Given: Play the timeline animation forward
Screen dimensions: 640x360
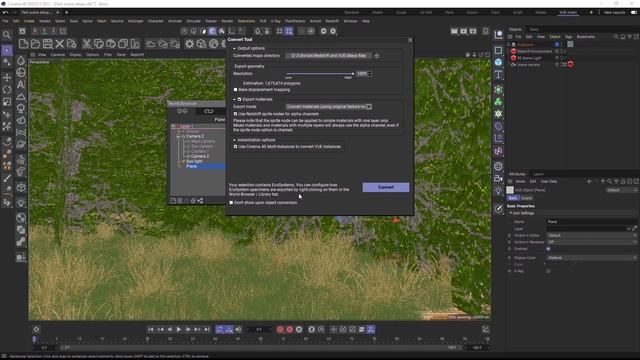Looking at the screenshot, I should pos(179,329).
